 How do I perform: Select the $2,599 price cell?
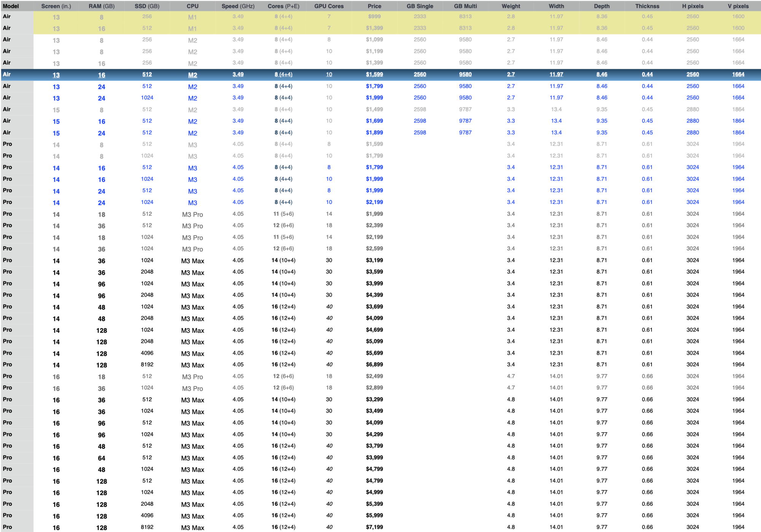pyautogui.click(x=374, y=248)
